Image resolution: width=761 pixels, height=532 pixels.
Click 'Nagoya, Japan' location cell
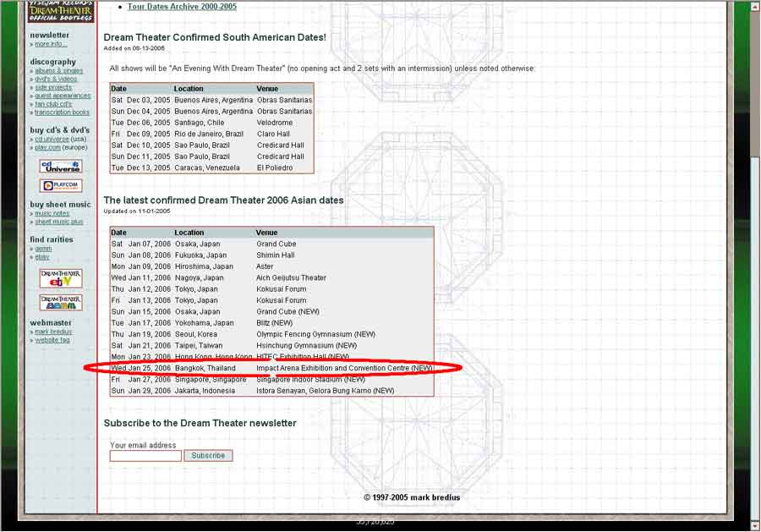pyautogui.click(x=199, y=277)
